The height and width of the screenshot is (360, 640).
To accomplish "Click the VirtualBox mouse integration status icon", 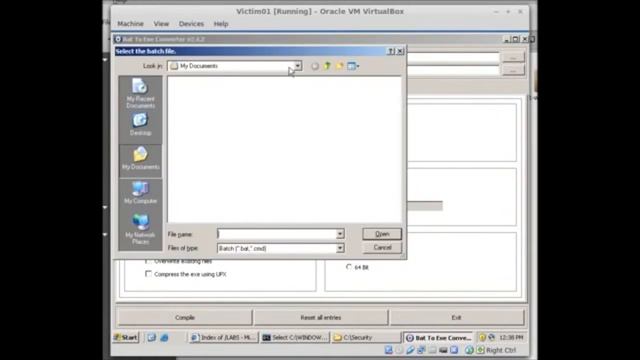I will (x=469, y=350).
